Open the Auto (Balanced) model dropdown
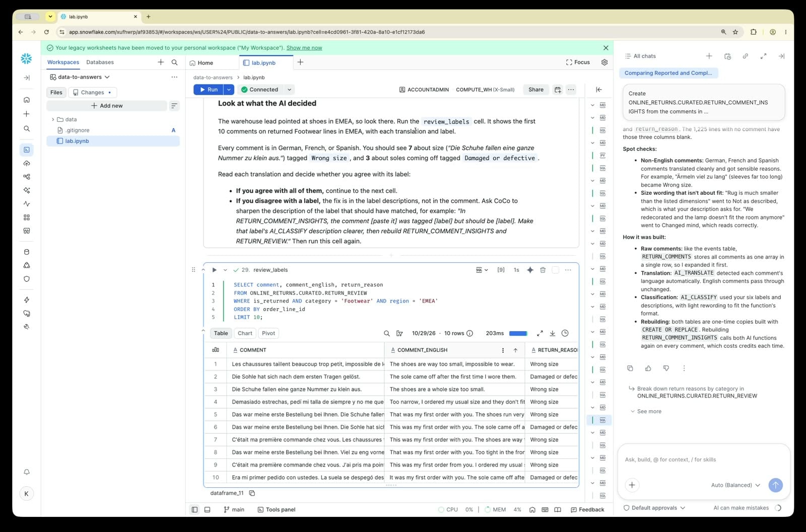Screen dimensions: 806x532 [735, 485]
